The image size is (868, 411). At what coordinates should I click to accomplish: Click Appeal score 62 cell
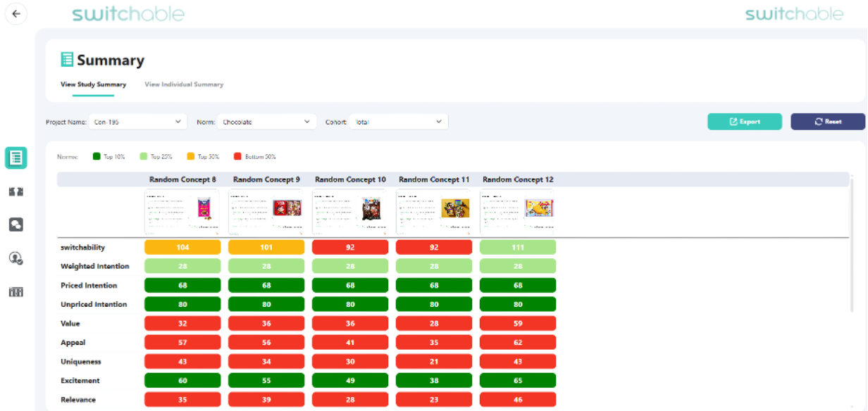coord(518,343)
